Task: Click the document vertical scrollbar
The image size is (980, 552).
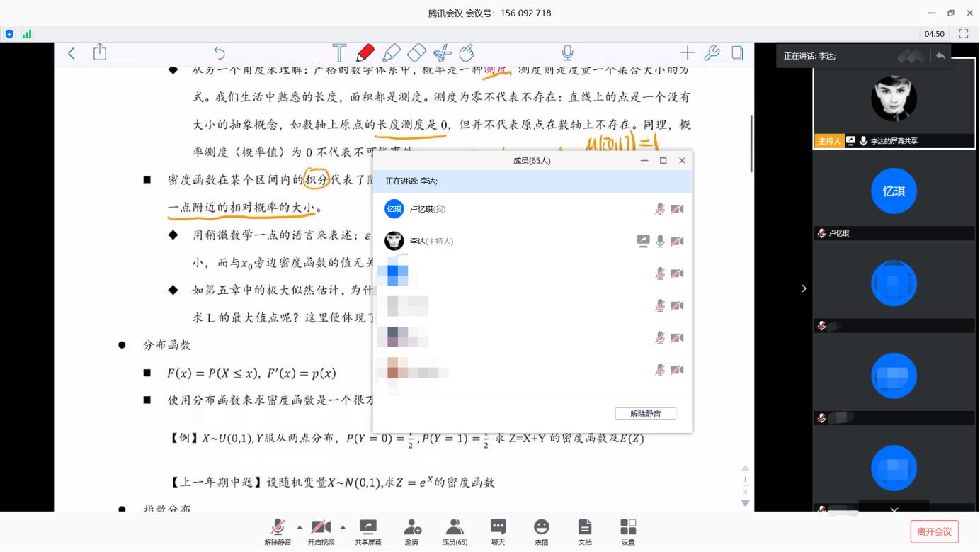Action: tap(751, 143)
